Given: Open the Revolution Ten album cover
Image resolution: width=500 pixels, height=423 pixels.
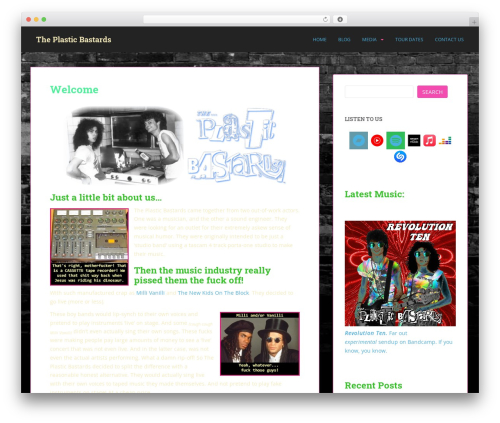Looking at the screenshot, I should pos(400,273).
